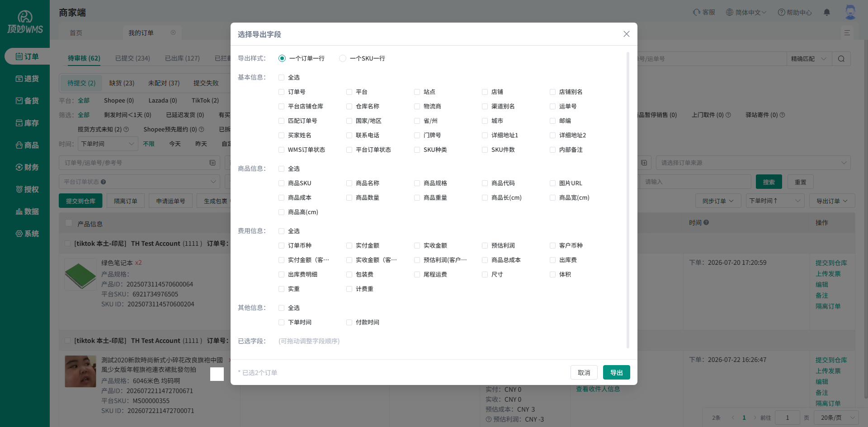Close the 选择导出字段 dialog
The image size is (868, 427).
(x=627, y=34)
